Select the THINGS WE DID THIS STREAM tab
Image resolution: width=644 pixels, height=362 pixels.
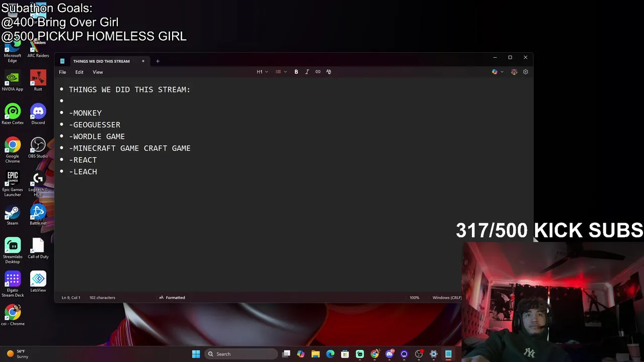(x=101, y=61)
